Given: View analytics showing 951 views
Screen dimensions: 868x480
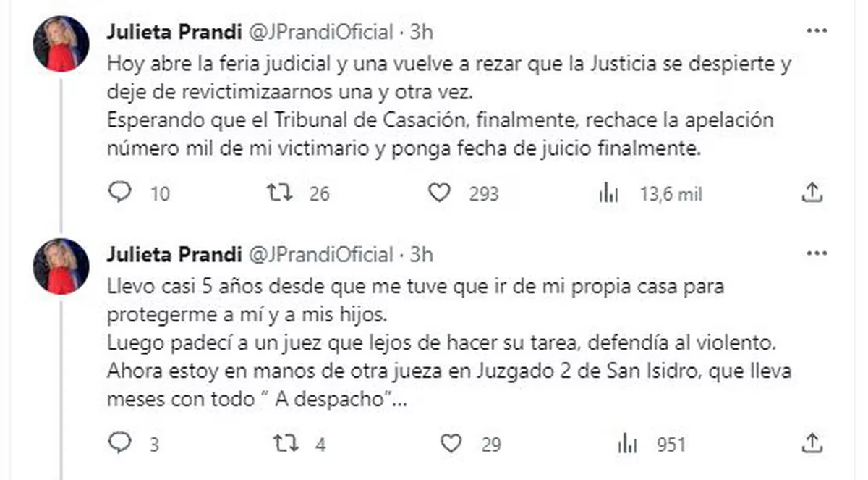Looking at the screenshot, I should pos(628,444).
